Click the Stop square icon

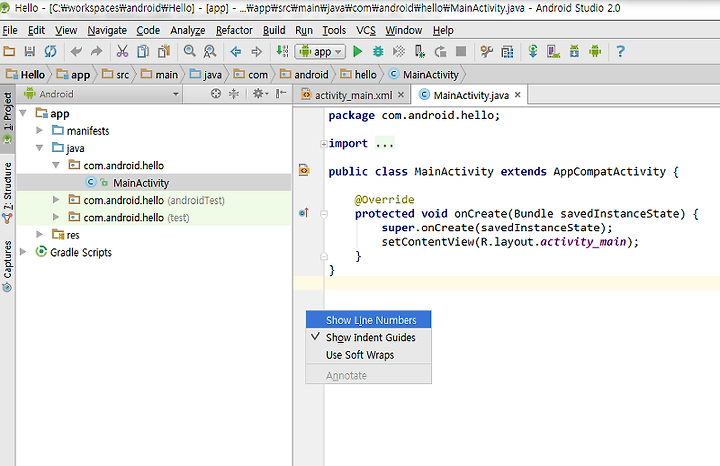click(461, 51)
